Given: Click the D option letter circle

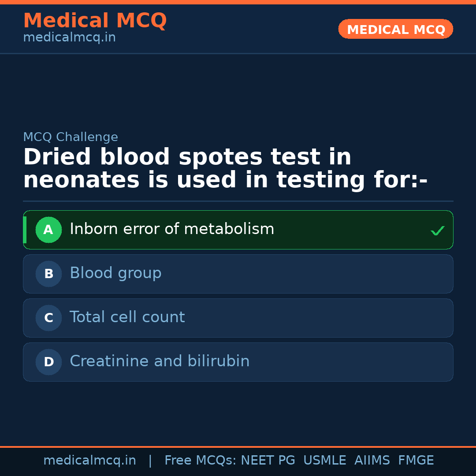Looking at the screenshot, I should (x=48, y=362).
